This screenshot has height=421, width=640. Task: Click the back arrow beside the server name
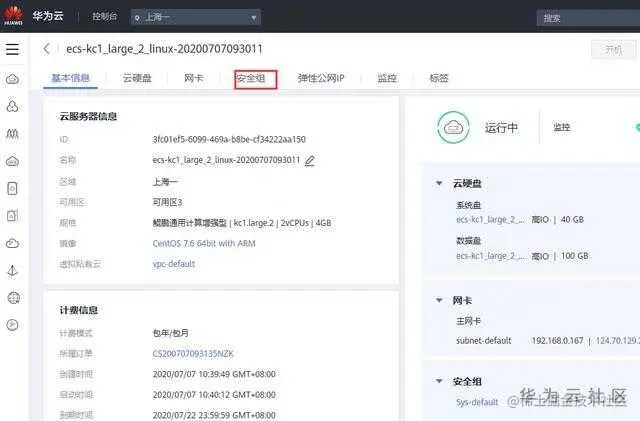click(47, 49)
